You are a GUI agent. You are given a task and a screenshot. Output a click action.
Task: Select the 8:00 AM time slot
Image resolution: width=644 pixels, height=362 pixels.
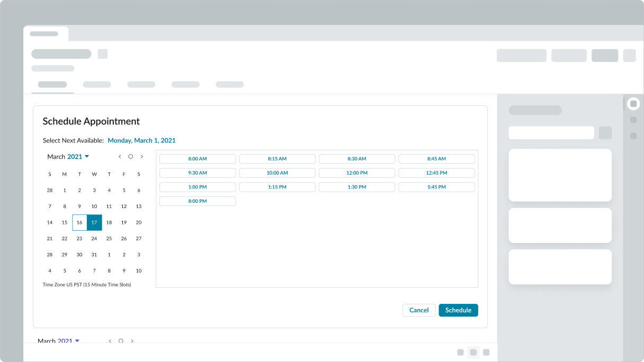coord(198,159)
